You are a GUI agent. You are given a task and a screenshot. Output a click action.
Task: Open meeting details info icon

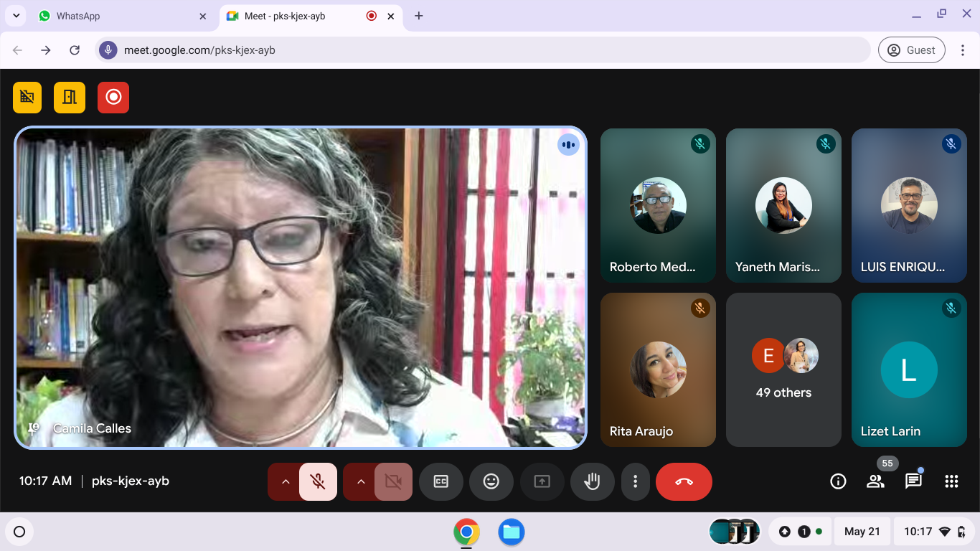click(838, 481)
